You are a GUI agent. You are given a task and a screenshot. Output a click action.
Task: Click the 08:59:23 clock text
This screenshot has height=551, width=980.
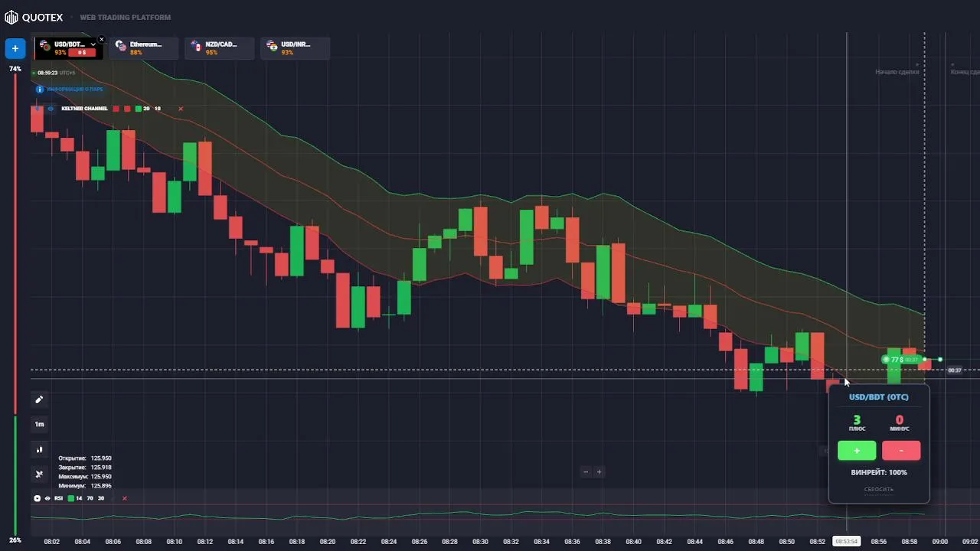click(47, 73)
